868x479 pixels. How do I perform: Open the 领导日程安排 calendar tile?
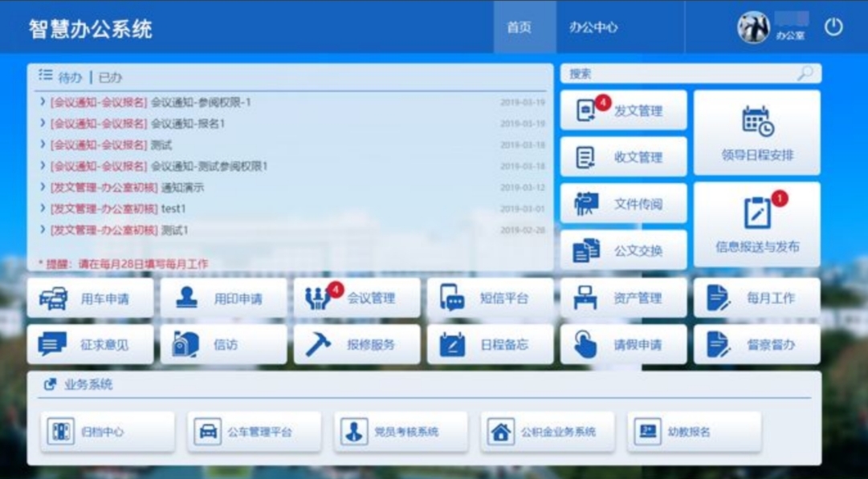[x=756, y=132]
